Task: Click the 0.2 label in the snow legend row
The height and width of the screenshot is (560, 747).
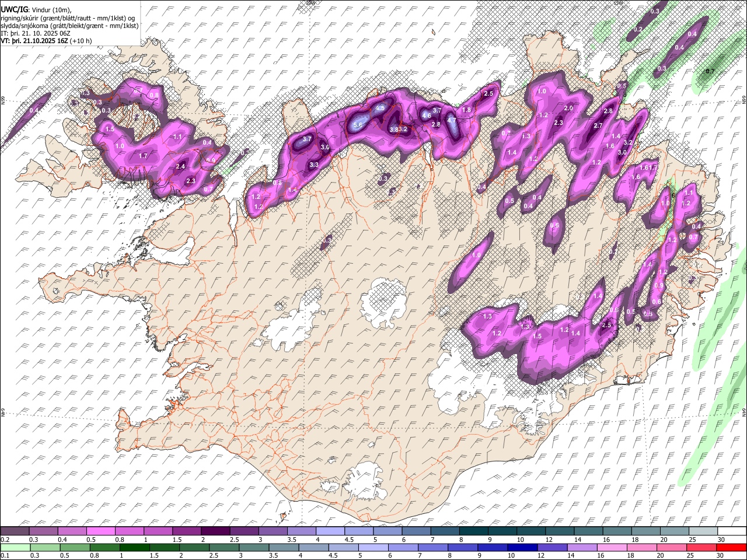Action: pos(5,540)
